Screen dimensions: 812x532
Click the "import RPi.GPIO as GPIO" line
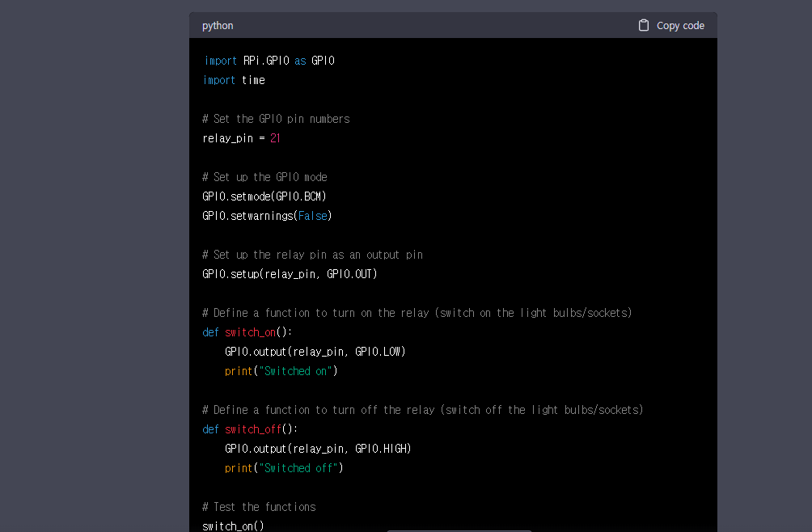click(269, 61)
